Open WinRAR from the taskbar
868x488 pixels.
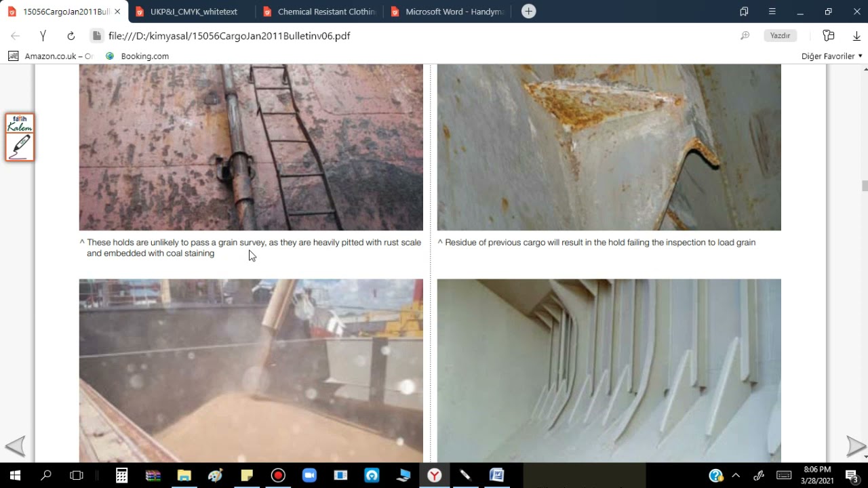click(153, 475)
